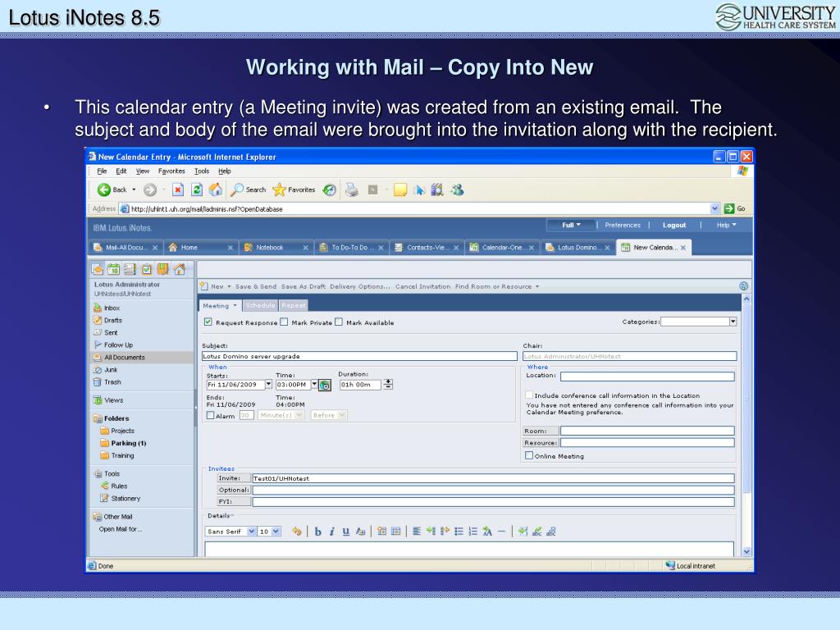Apply Underline formatting in Details toolbar
The height and width of the screenshot is (630, 840).
[345, 532]
